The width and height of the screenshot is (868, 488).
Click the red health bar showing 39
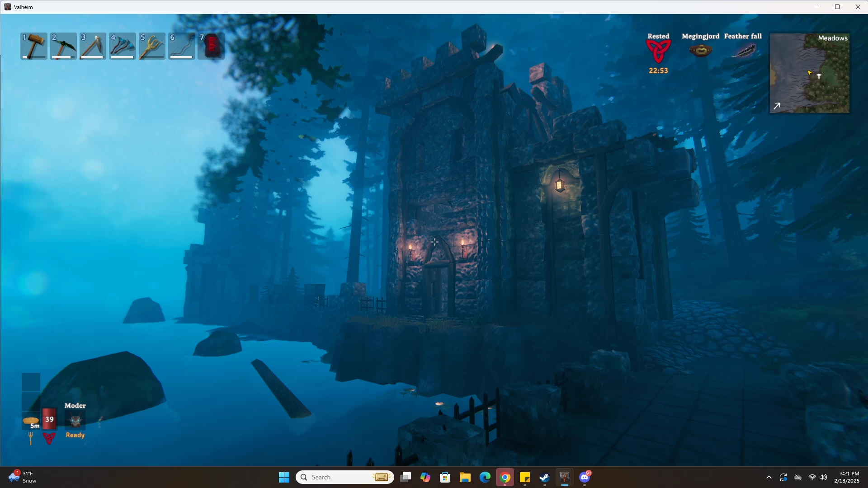(x=49, y=419)
